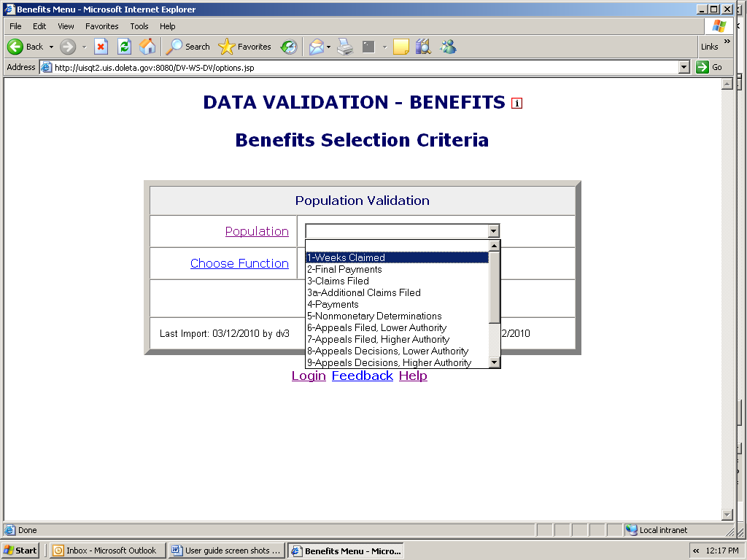747x560 pixels.
Task: Select 4-Payments option
Action: click(398, 304)
